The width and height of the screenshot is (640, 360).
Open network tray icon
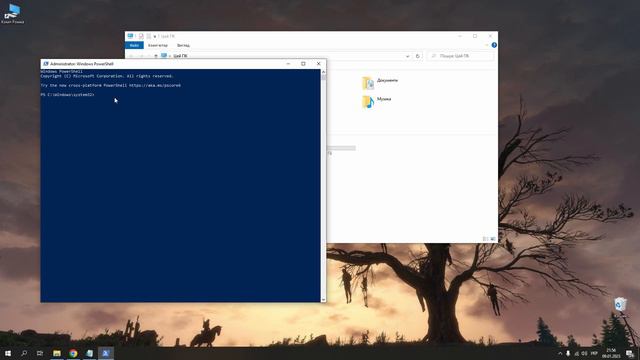(576, 353)
